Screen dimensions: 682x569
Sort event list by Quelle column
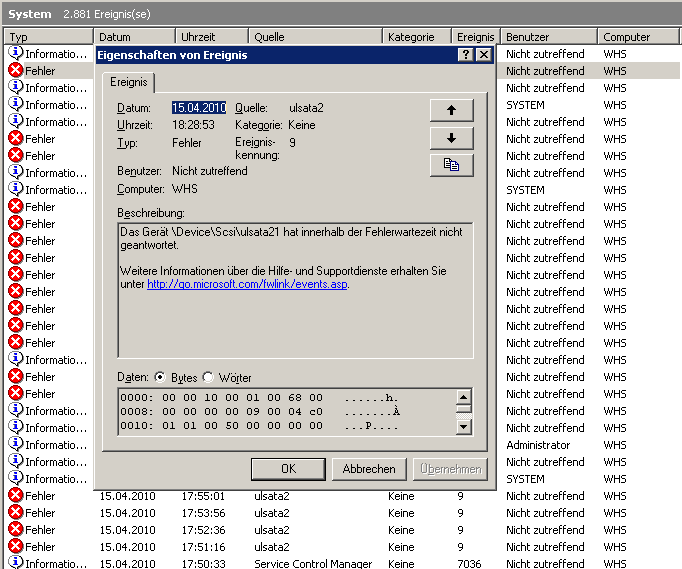click(315, 37)
